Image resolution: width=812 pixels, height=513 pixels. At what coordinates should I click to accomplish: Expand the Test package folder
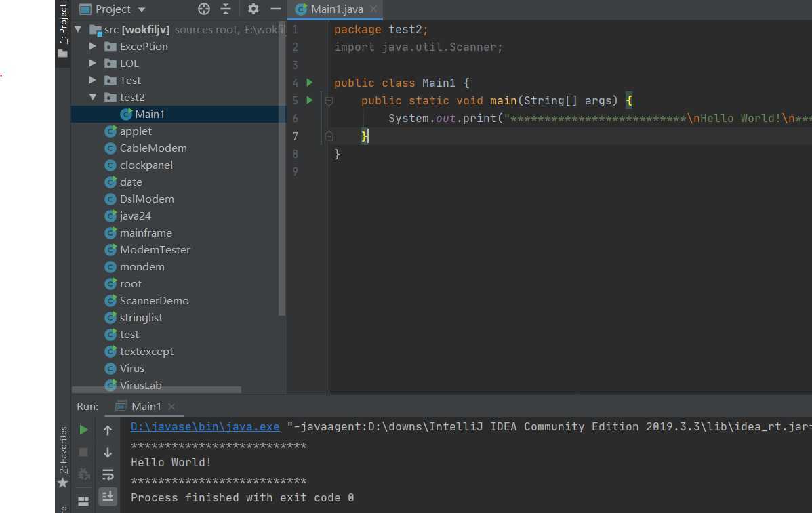[93, 80]
